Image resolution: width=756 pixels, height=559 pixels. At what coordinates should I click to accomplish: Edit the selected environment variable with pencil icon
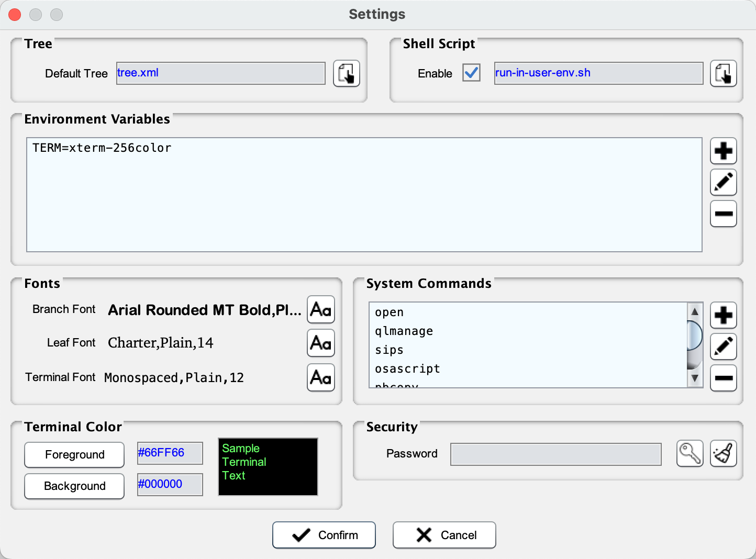723,182
